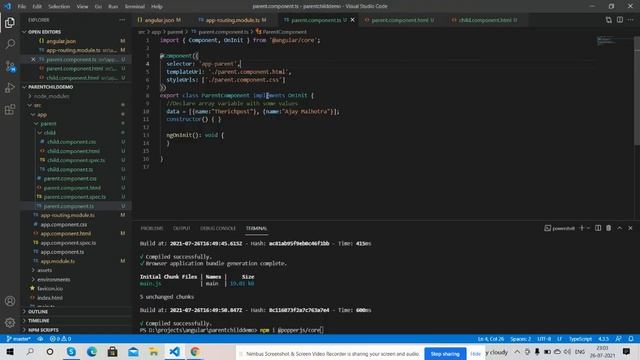Open the Source Control view
This screenshot has height=360, width=640.
click(10, 66)
